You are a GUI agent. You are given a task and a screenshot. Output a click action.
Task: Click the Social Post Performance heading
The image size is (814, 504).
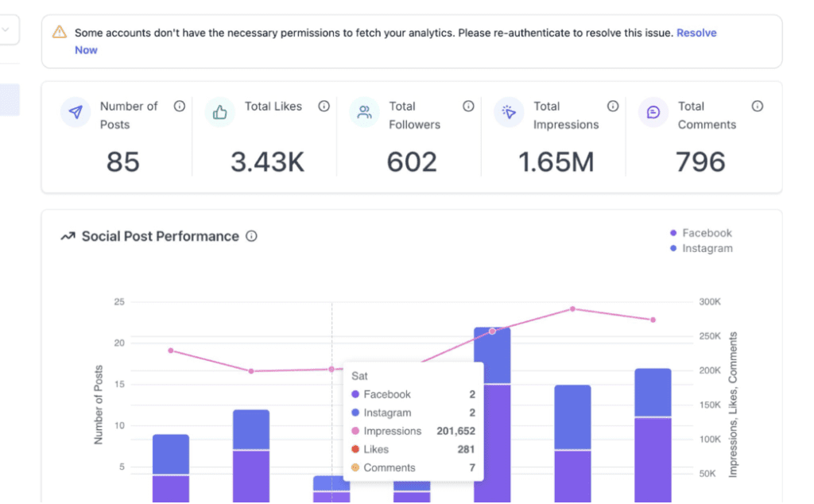[161, 236]
